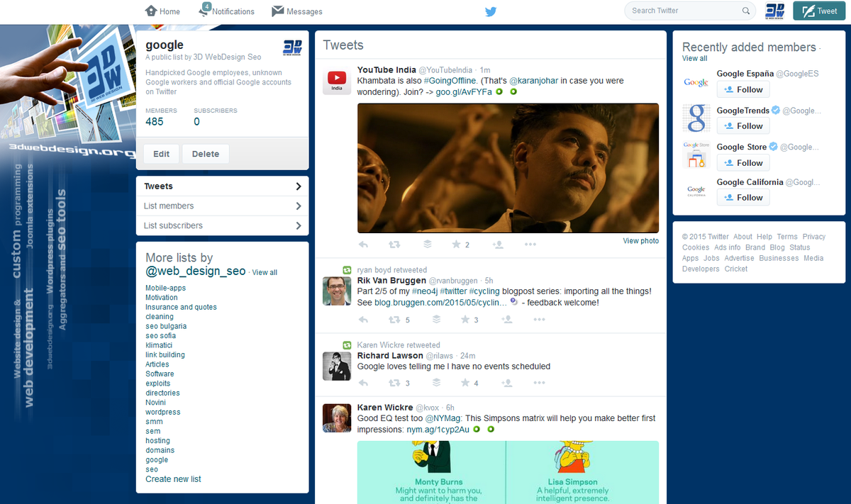
Task: Open Richard Lawson's profile picture
Action: pyautogui.click(x=337, y=366)
